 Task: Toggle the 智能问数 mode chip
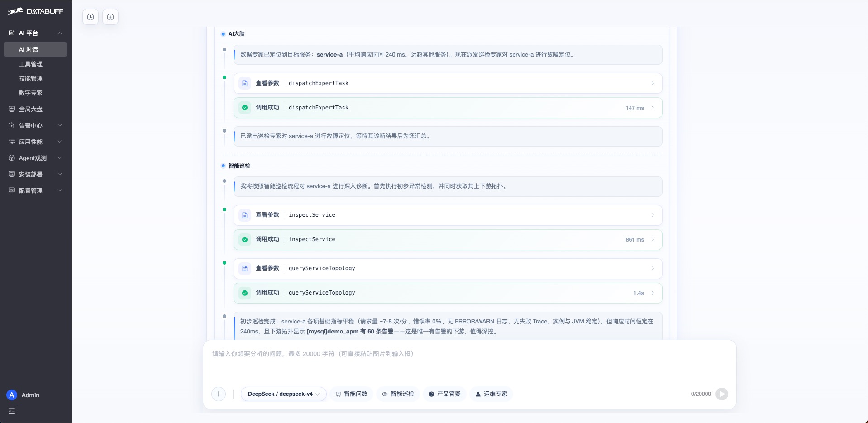click(x=352, y=394)
